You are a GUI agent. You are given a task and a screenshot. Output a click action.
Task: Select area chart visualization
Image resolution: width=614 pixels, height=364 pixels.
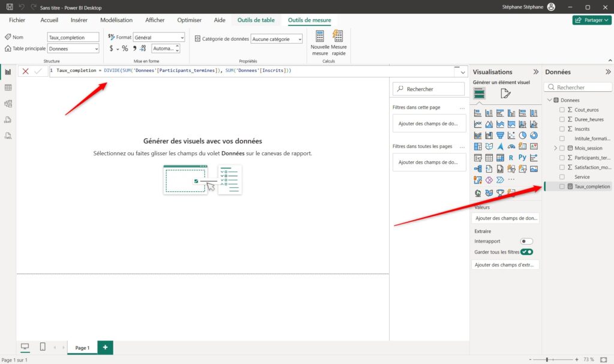[489, 124]
